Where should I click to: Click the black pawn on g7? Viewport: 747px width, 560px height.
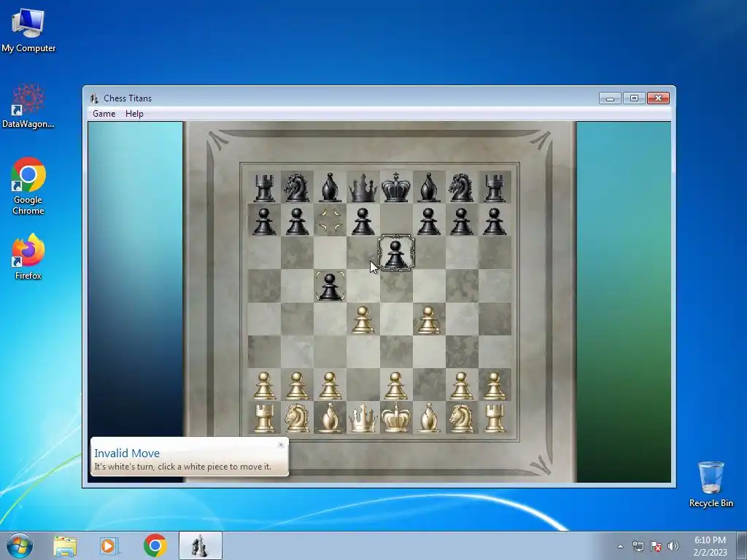click(461, 221)
